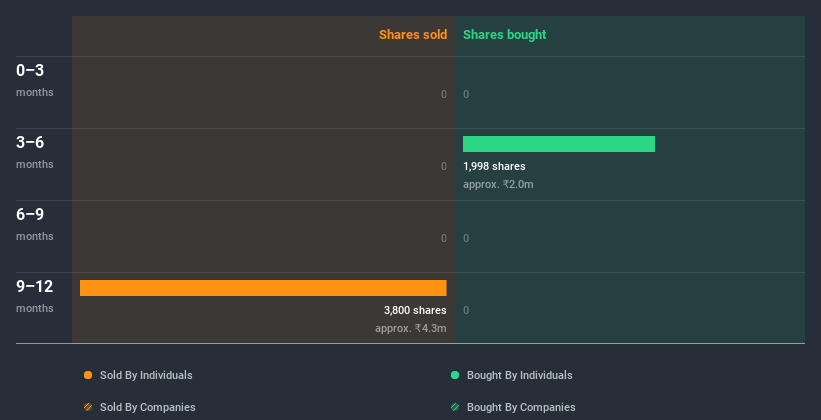Image resolution: width=821 pixels, height=420 pixels.
Task: Click the Sold By Individuals legend text
Action: point(146,375)
